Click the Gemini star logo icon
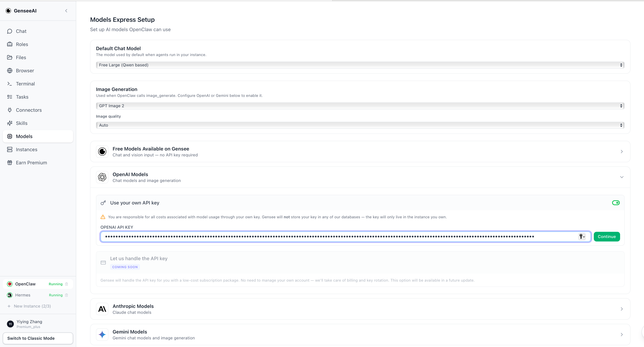This screenshot has height=347, width=644. (x=102, y=335)
